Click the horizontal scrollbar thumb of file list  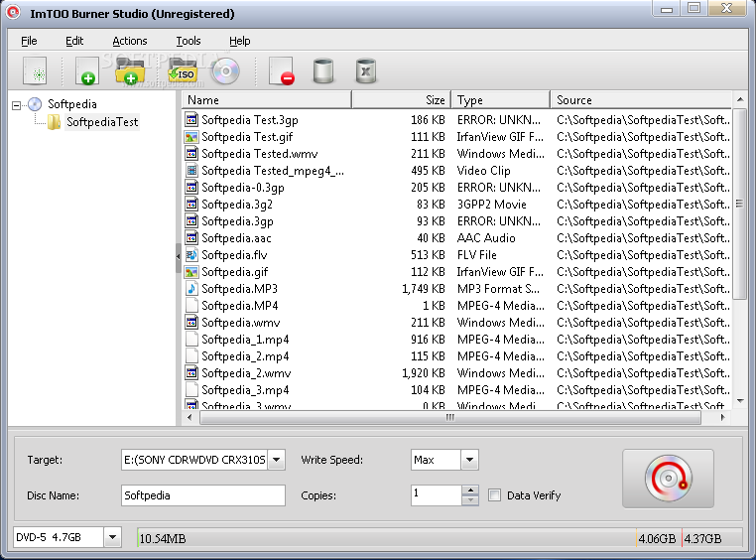[x=449, y=418]
